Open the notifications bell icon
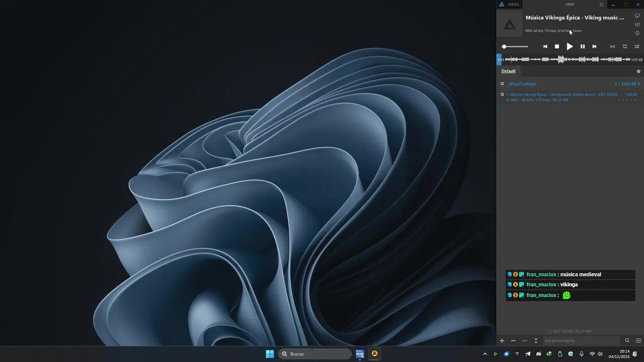This screenshot has height=362, width=644. pyautogui.click(x=635, y=354)
